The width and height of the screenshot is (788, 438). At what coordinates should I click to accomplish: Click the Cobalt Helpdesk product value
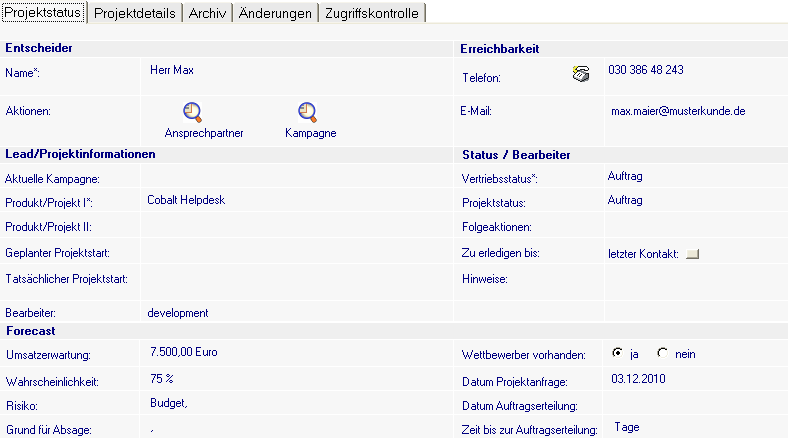click(x=186, y=200)
